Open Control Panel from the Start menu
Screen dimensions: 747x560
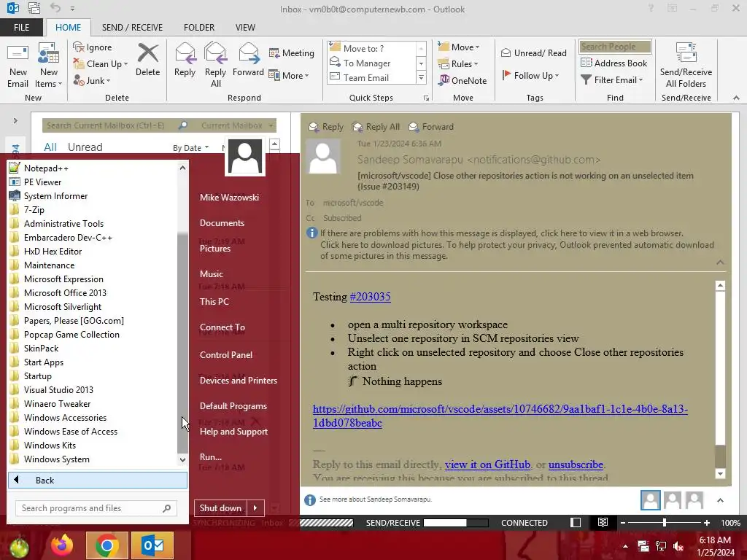click(x=226, y=355)
